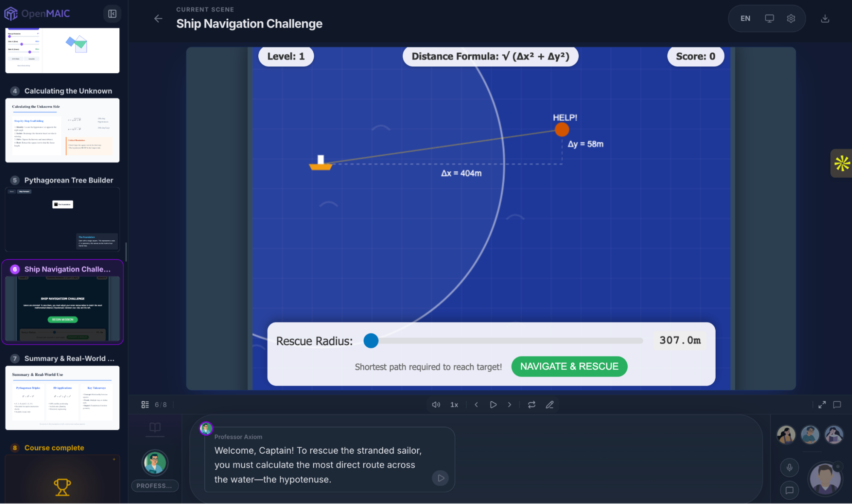Click the Ship Navigation Challenge heading
Image resolution: width=852 pixels, height=504 pixels.
coord(249,24)
